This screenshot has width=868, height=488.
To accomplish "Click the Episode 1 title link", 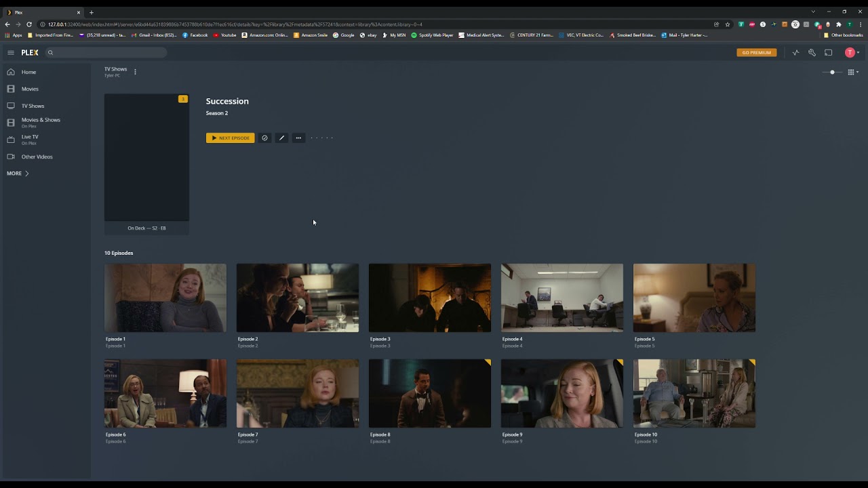I will (115, 339).
